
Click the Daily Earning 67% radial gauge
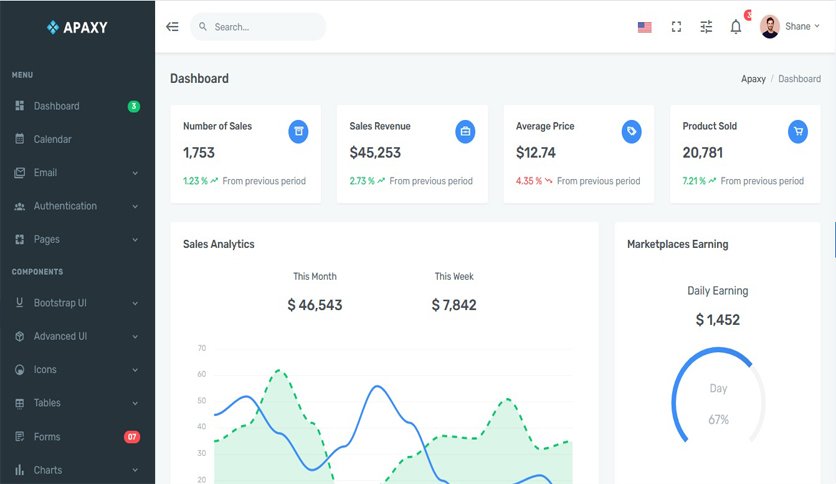pyautogui.click(x=718, y=396)
